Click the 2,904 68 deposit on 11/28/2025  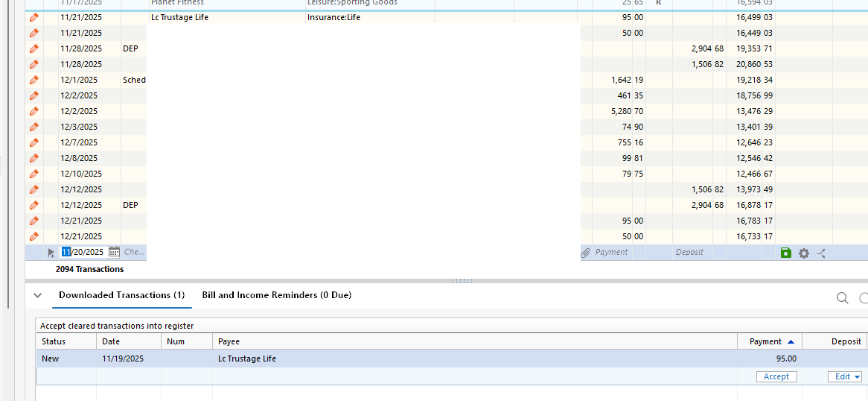pos(707,48)
